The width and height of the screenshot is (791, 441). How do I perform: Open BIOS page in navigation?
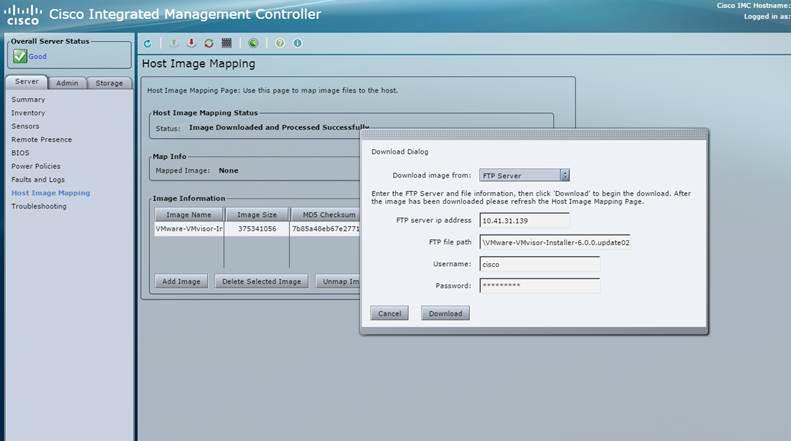point(20,153)
